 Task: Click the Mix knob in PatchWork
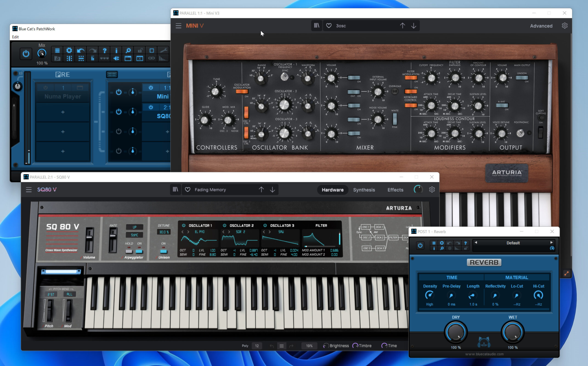(42, 53)
